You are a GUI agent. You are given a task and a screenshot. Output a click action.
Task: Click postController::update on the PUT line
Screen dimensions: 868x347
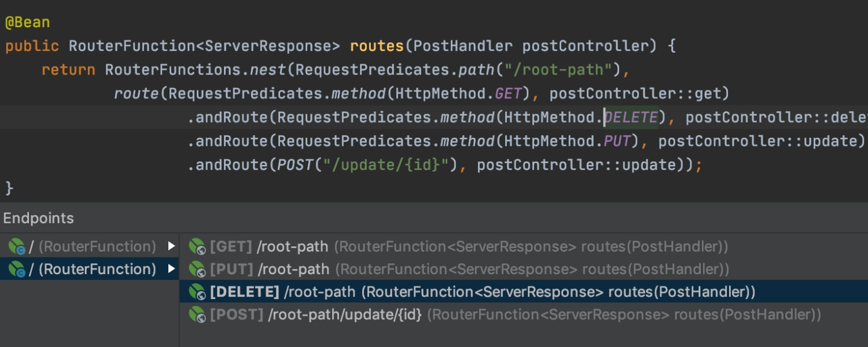click(x=757, y=141)
